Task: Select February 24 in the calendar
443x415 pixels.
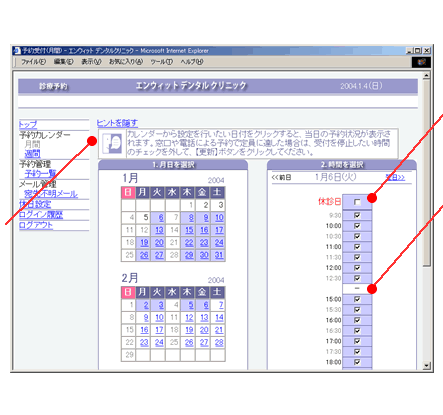Action: 159,342
